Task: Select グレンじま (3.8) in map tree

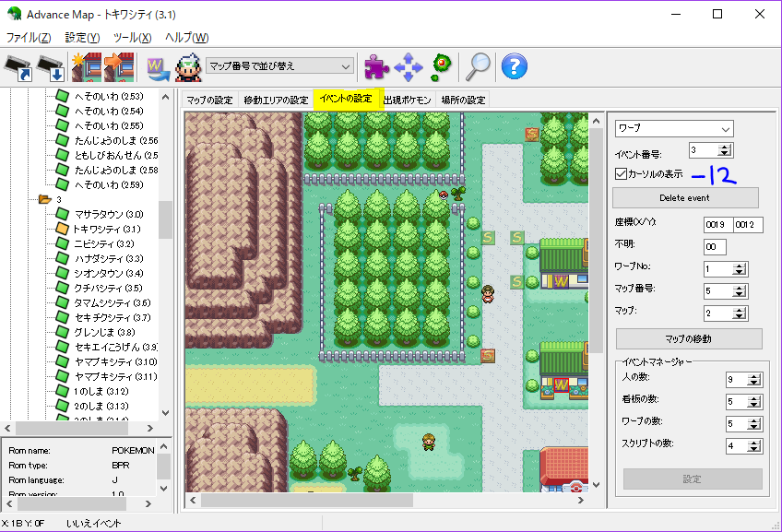Action: point(104,332)
